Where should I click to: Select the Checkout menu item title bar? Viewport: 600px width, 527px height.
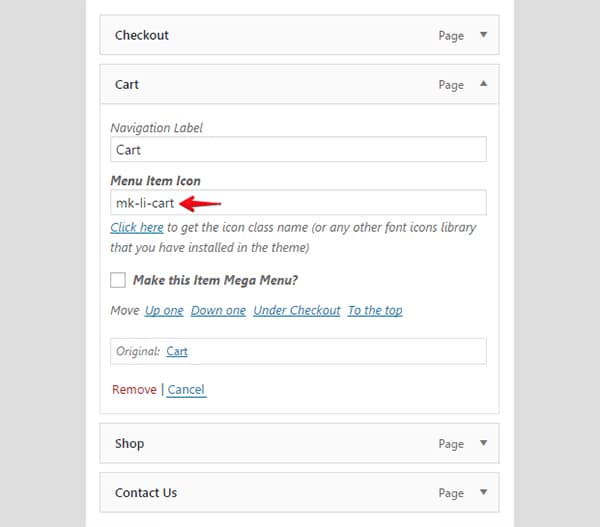(x=300, y=35)
